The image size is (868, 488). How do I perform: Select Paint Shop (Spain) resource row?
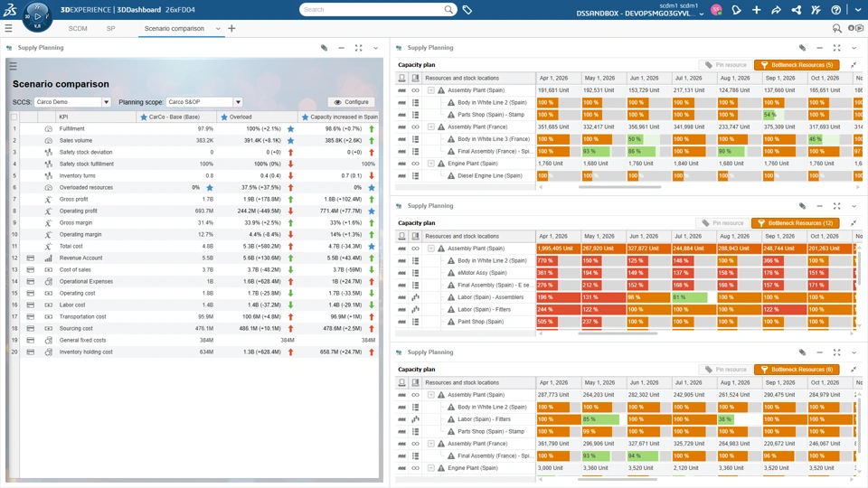480,322
